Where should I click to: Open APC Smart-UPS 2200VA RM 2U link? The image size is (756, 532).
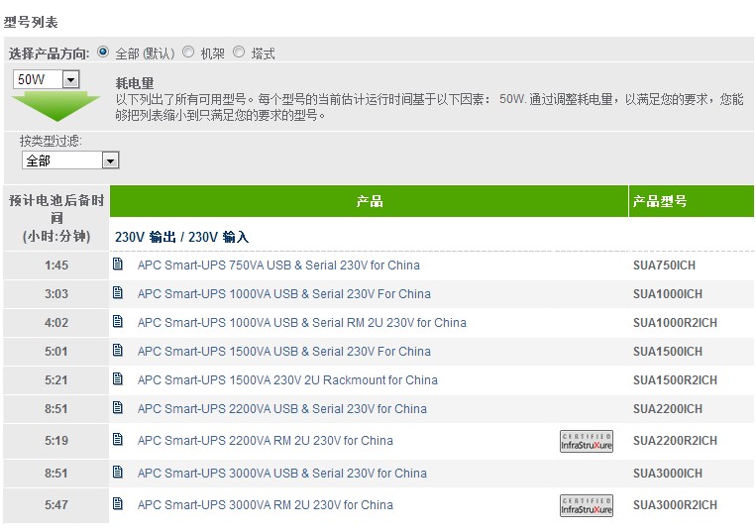(266, 441)
